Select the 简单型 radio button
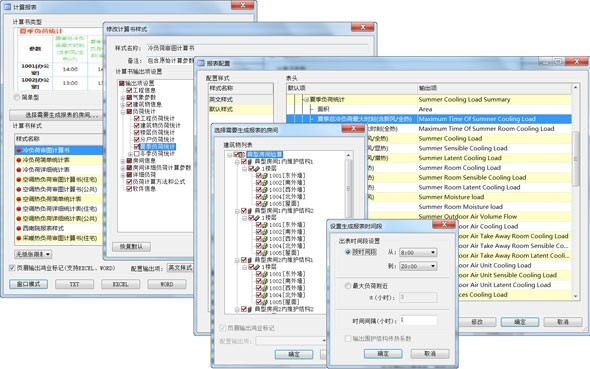This screenshot has width=590, height=369. point(17,97)
